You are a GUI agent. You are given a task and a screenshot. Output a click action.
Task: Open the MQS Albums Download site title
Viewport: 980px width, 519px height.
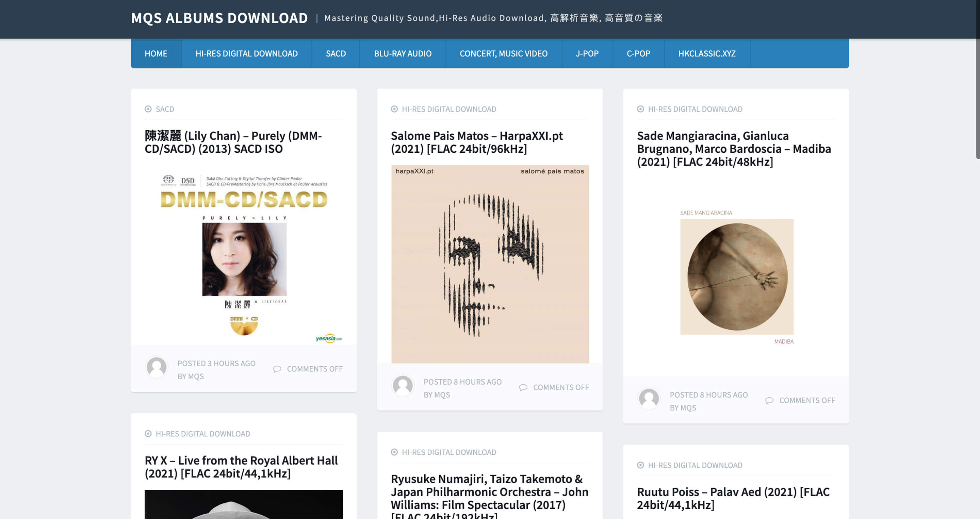coord(219,18)
